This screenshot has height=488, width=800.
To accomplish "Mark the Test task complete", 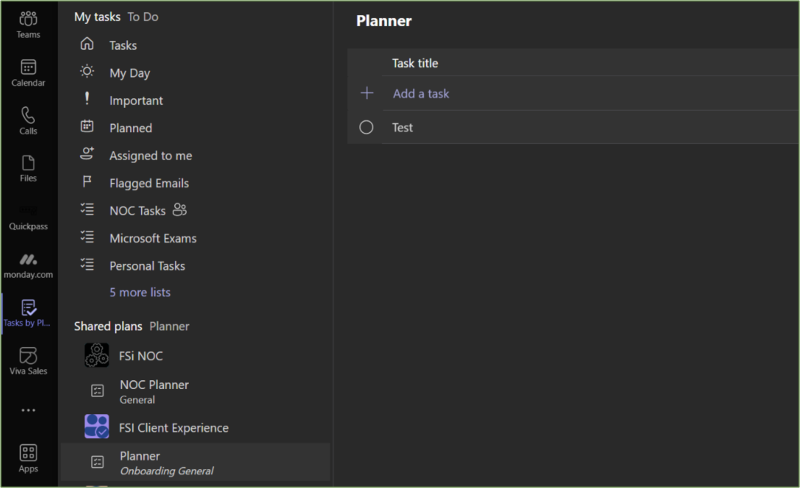I will (366, 127).
